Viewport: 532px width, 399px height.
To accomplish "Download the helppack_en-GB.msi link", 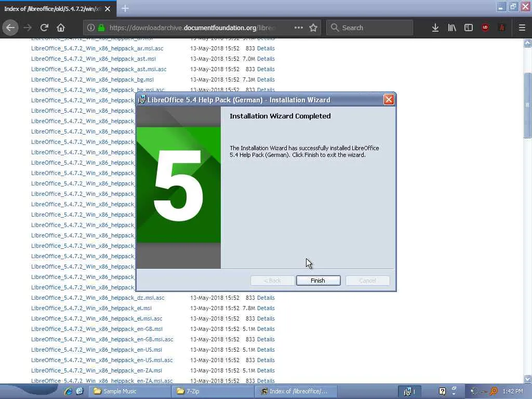I will pos(97,329).
